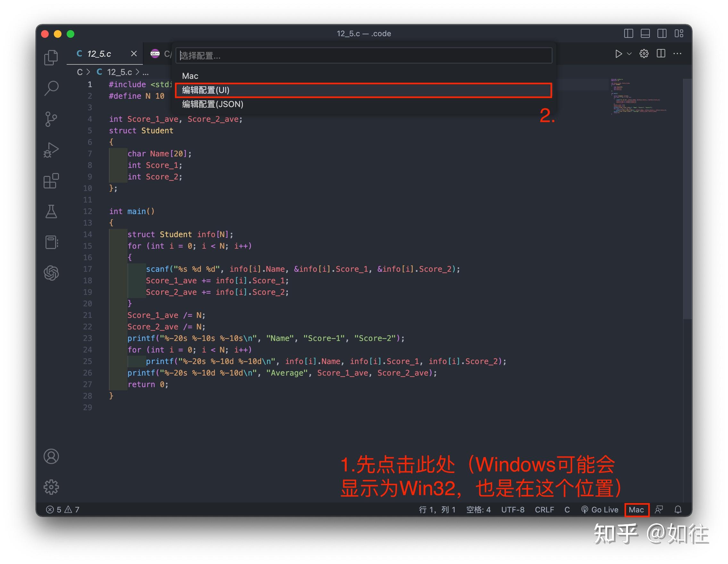Open the Source Control view

[52, 119]
